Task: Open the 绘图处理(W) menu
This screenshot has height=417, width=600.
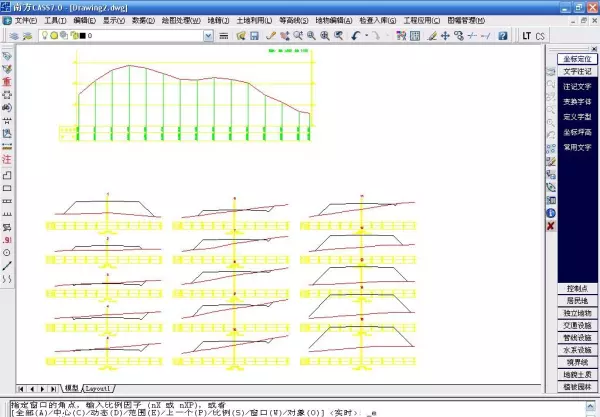Action: tap(181, 21)
